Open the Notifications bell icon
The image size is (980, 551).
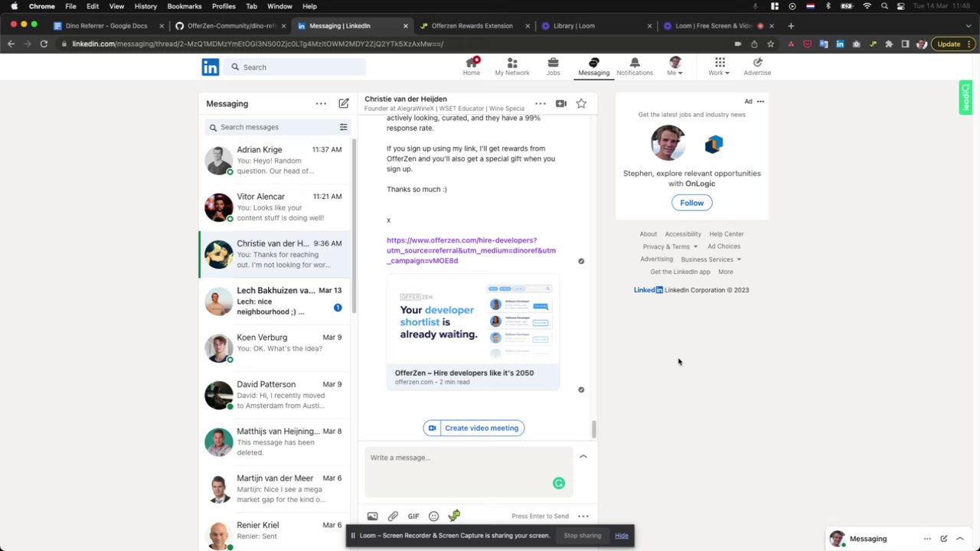[635, 67]
